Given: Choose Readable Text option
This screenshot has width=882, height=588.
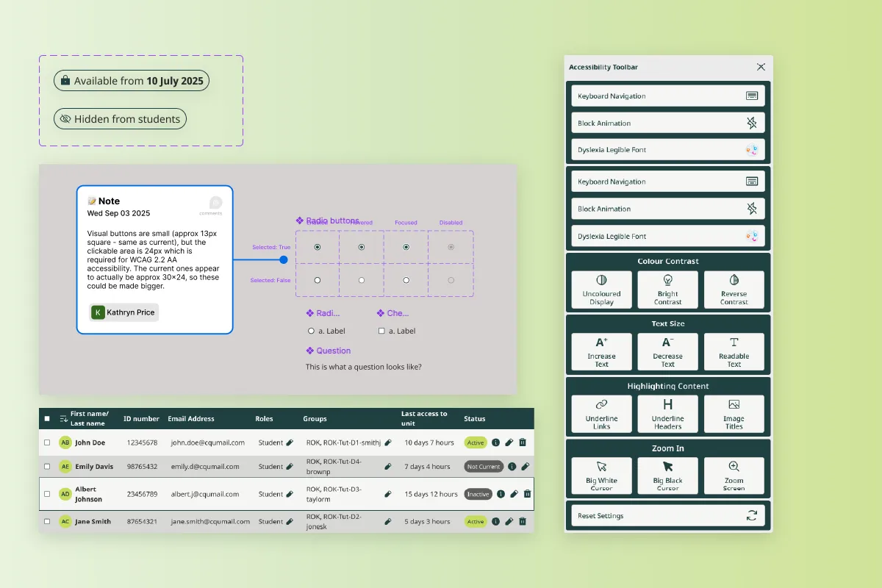Looking at the screenshot, I should click(x=734, y=352).
